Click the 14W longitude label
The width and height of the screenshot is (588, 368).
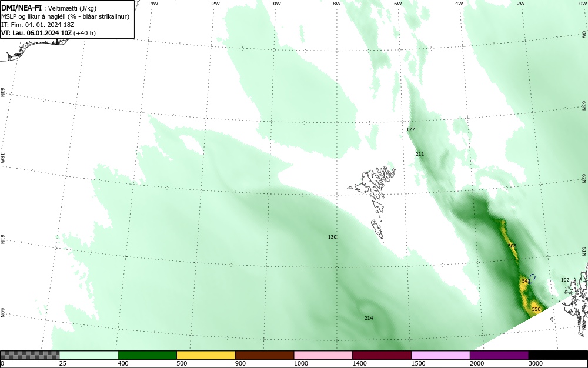(153, 4)
